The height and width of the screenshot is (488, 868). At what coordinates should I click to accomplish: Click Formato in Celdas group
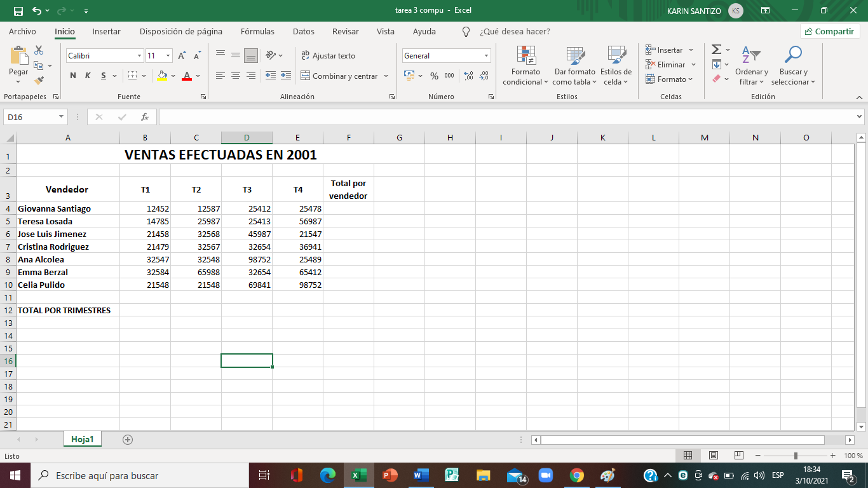(668, 79)
